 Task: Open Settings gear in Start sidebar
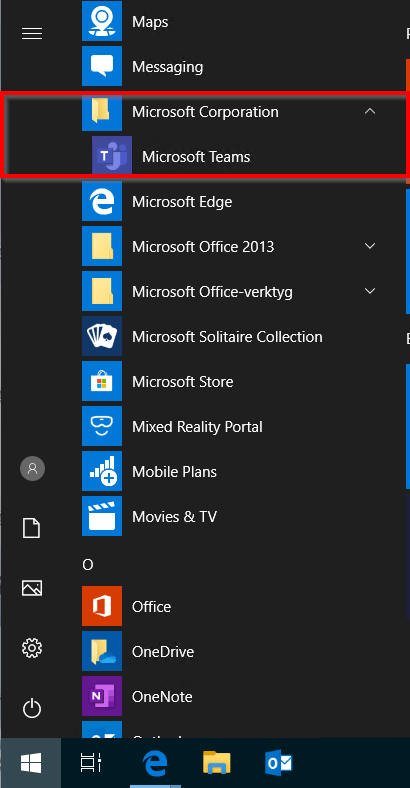32,648
